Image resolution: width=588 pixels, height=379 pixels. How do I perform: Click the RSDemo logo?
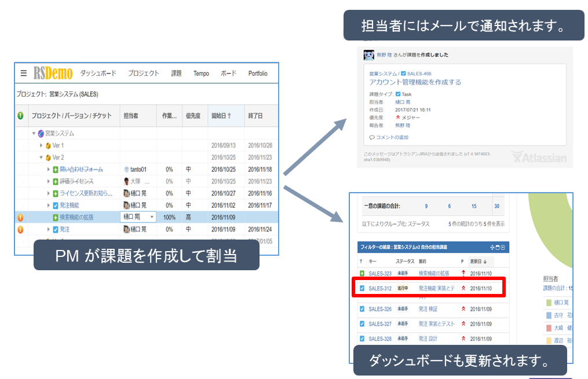pyautogui.click(x=53, y=73)
